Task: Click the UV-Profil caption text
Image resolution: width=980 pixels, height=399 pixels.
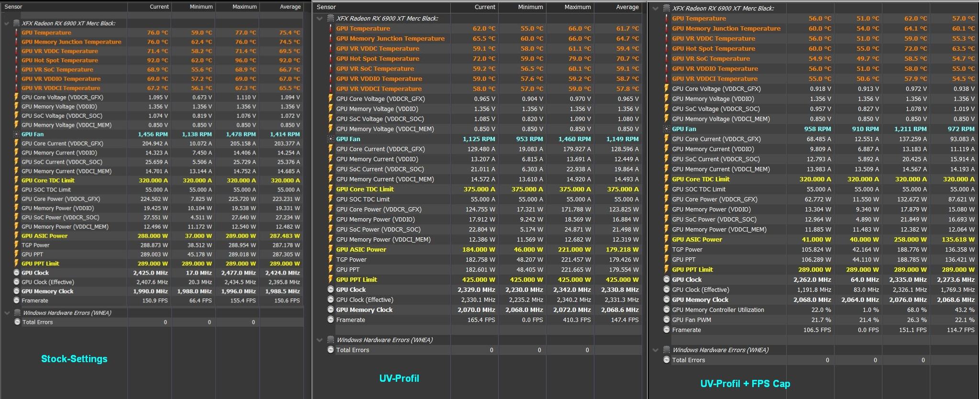Action: click(x=399, y=378)
